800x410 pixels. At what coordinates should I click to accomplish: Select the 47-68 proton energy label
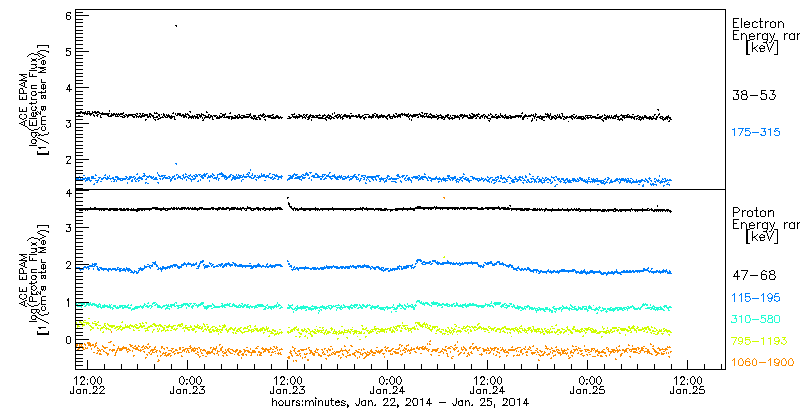click(x=754, y=276)
